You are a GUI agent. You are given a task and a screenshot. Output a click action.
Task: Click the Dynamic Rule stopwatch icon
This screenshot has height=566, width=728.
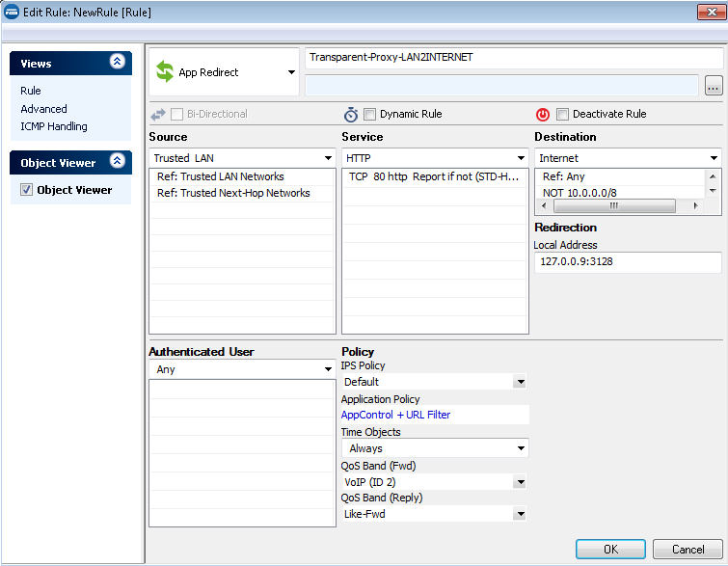[351, 114]
